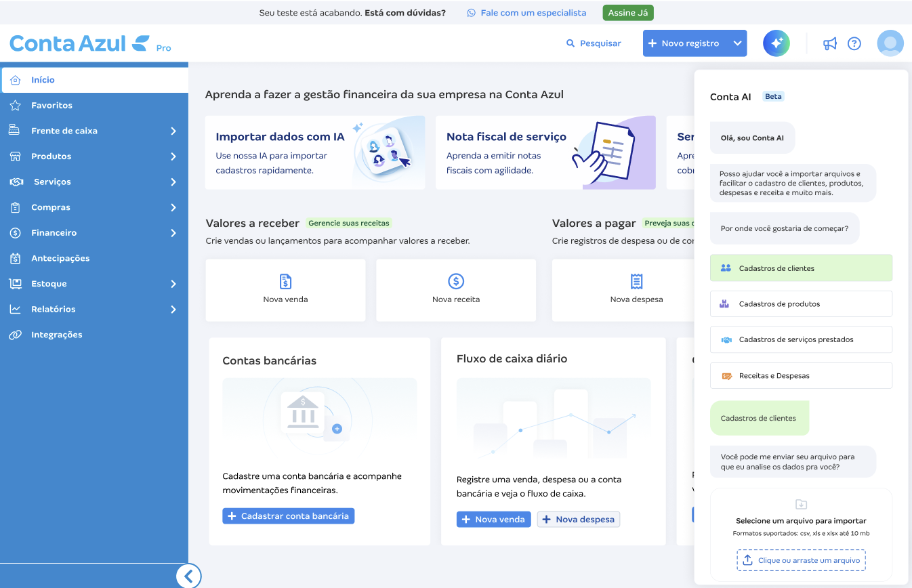Click the Gerencie suas receitas green tag
This screenshot has height=588, width=912.
pos(349,223)
